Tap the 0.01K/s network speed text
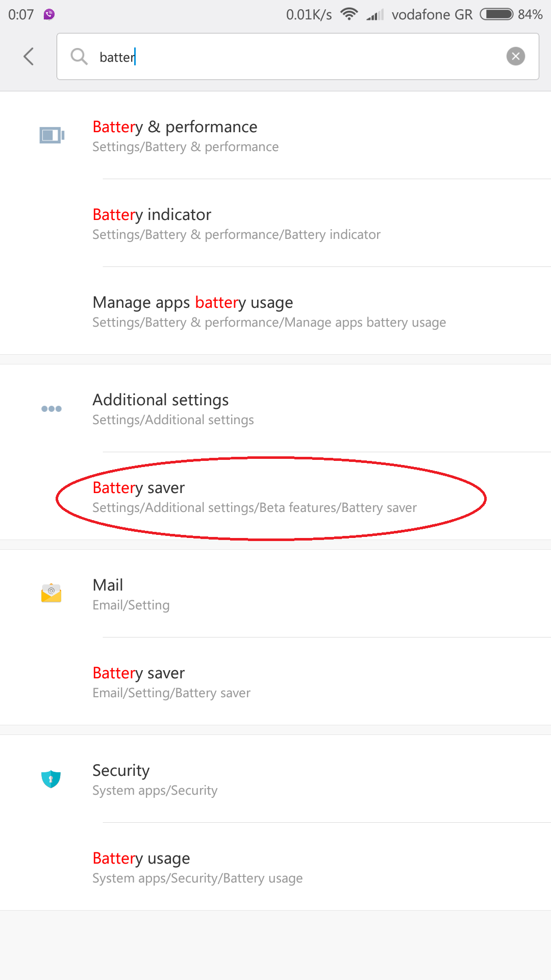Viewport: 551px width, 980px height. click(x=309, y=15)
